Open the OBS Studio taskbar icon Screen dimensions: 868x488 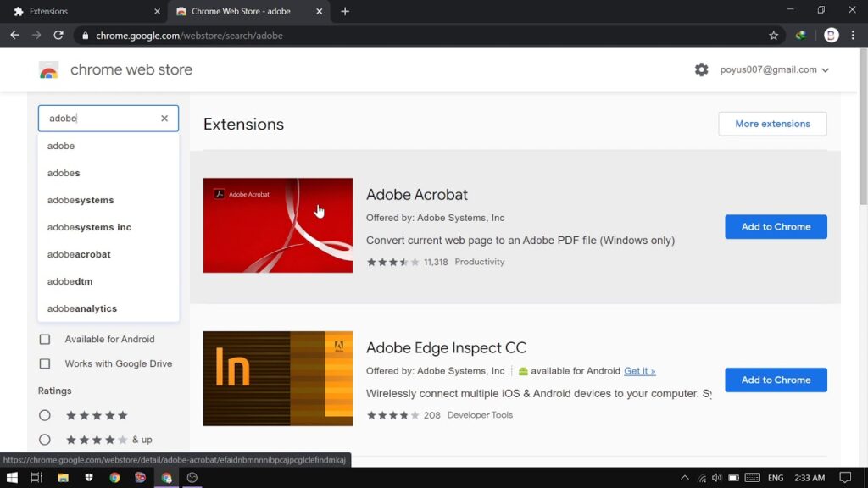click(192, 478)
